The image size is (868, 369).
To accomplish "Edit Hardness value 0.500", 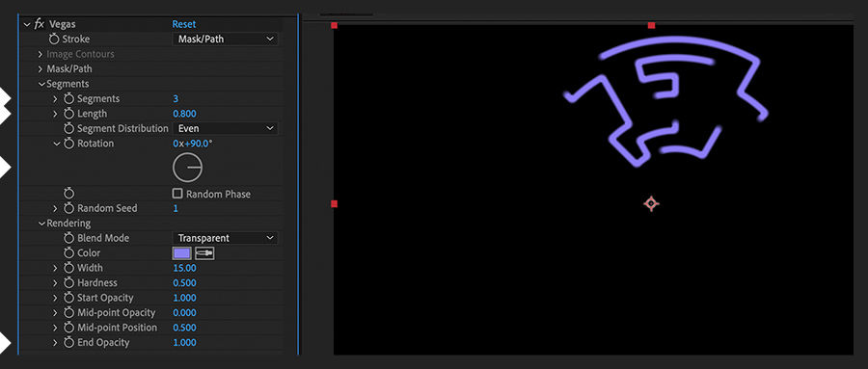I will pos(184,283).
